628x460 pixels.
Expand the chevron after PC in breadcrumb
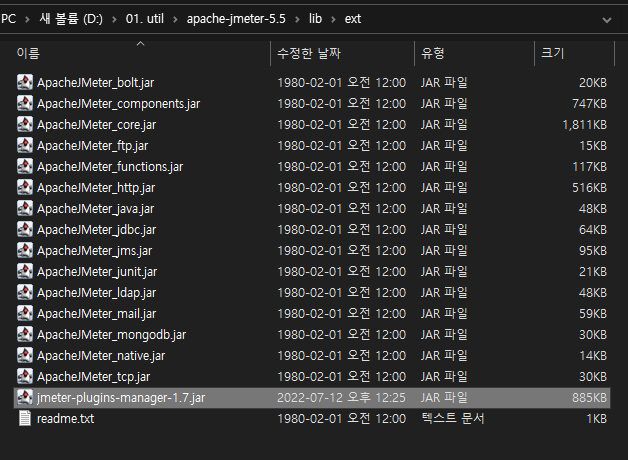coord(27,19)
